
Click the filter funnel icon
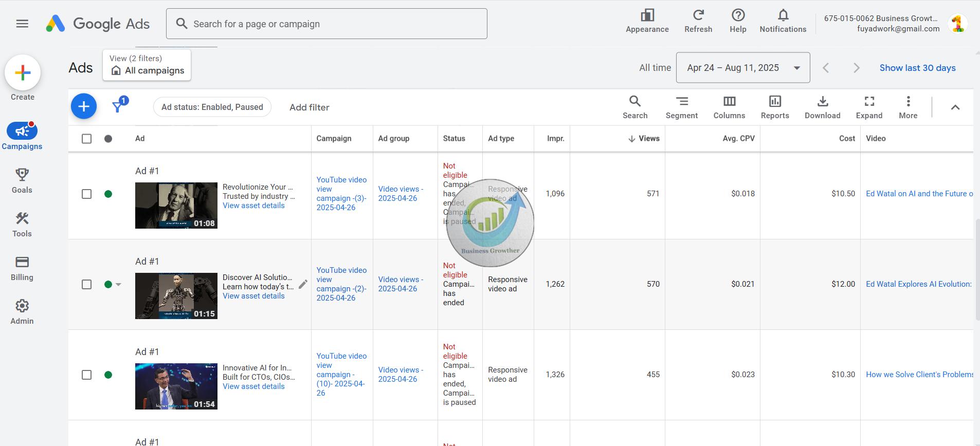(118, 107)
